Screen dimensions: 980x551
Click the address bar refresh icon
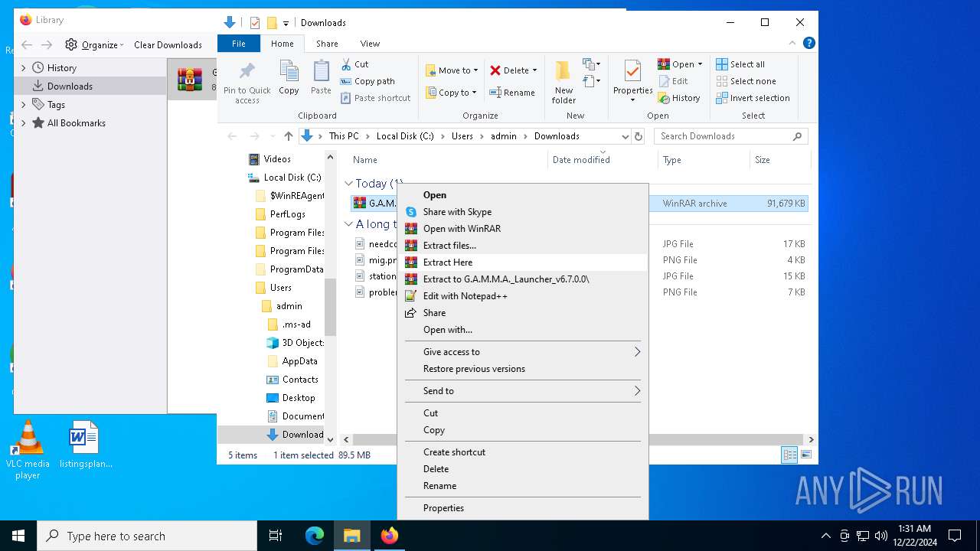639,136
